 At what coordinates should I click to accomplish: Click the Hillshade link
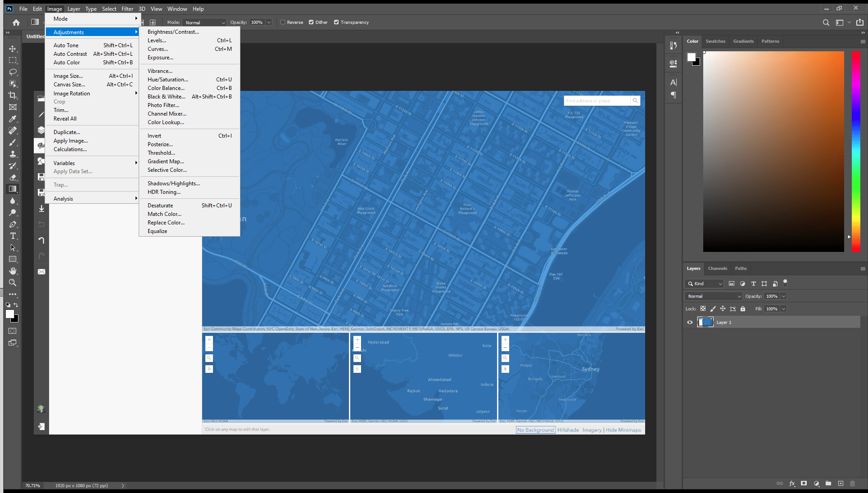pyautogui.click(x=568, y=430)
